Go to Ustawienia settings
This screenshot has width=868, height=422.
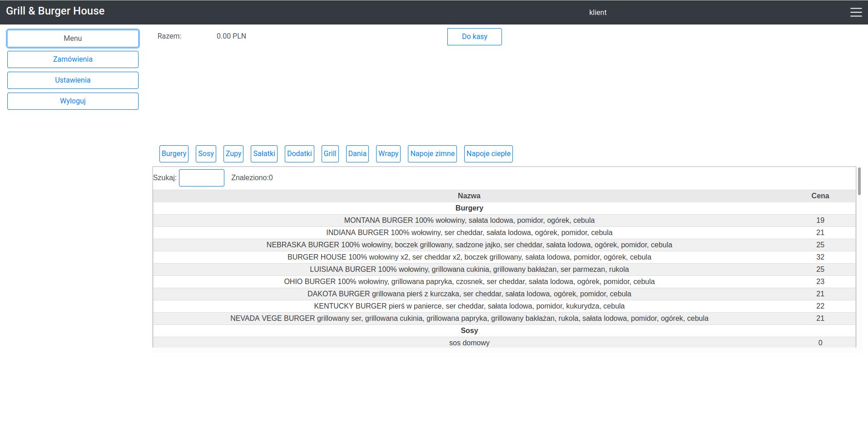tap(73, 80)
